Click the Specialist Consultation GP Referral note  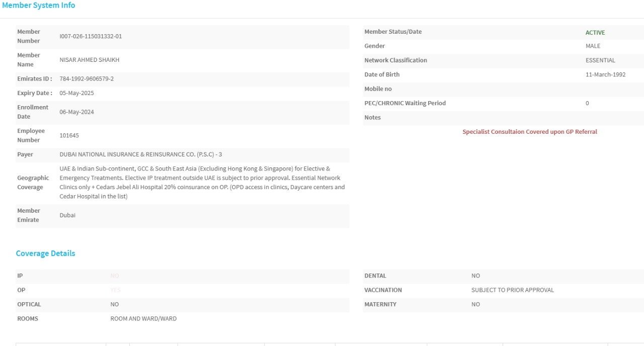pos(530,132)
